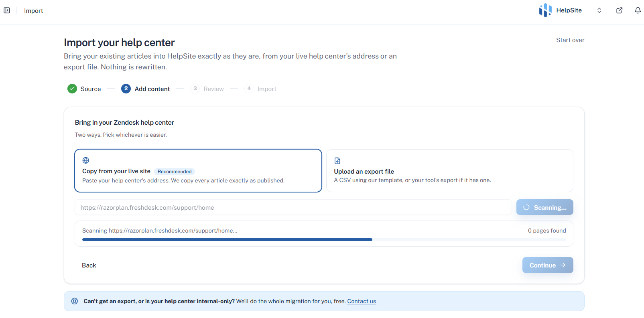Open the notifications bell
Viewport: 644px width, 318px height.
point(638,10)
